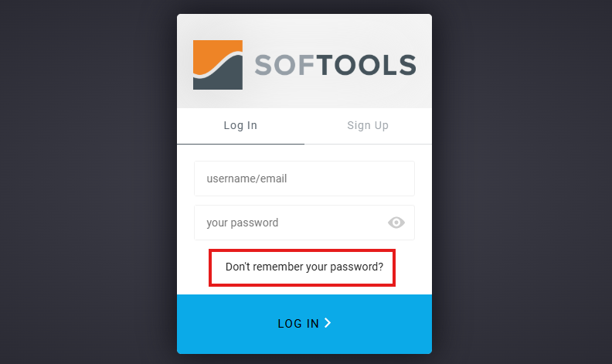Open the Don't remember your password link
The height and width of the screenshot is (364, 612).
point(304,267)
